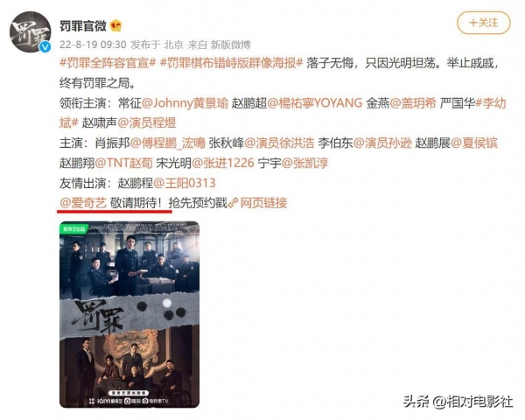
Task: Open mention @王阳0313
Action: (184, 183)
